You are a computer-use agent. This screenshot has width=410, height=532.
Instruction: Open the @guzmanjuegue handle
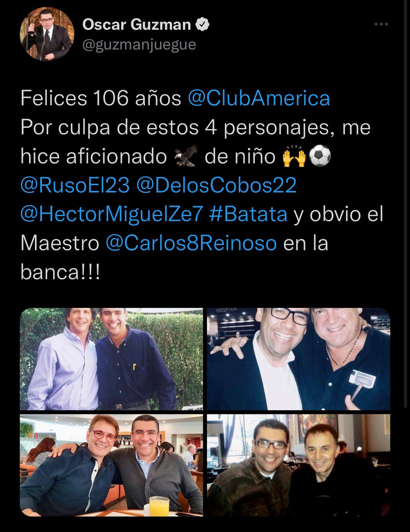pos(139,45)
